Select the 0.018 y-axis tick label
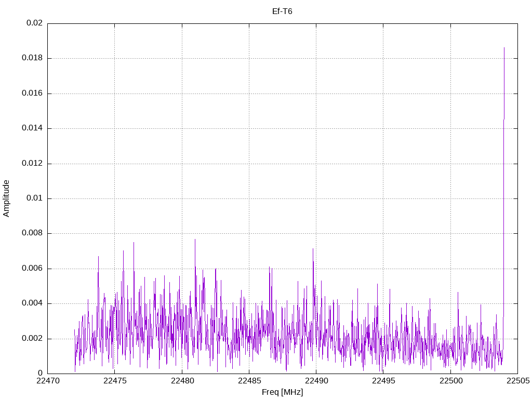Viewport: 532px width, 399px height. [x=32, y=58]
